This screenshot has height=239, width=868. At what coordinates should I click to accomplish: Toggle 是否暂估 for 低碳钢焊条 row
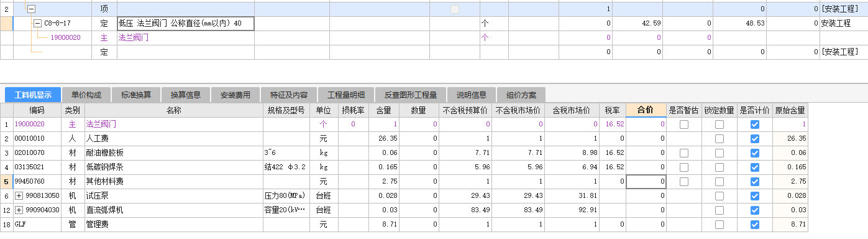[x=683, y=167]
